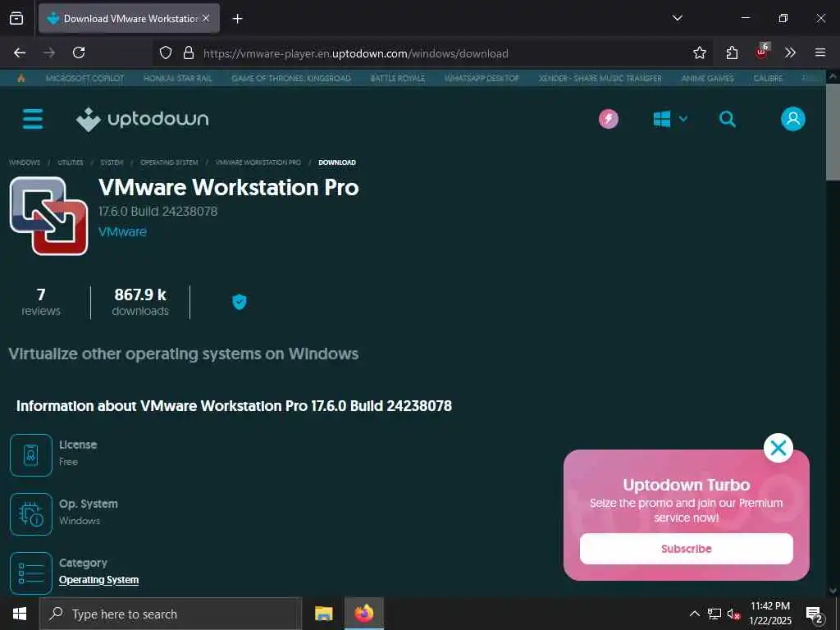Open the site search magnifier

(727, 119)
